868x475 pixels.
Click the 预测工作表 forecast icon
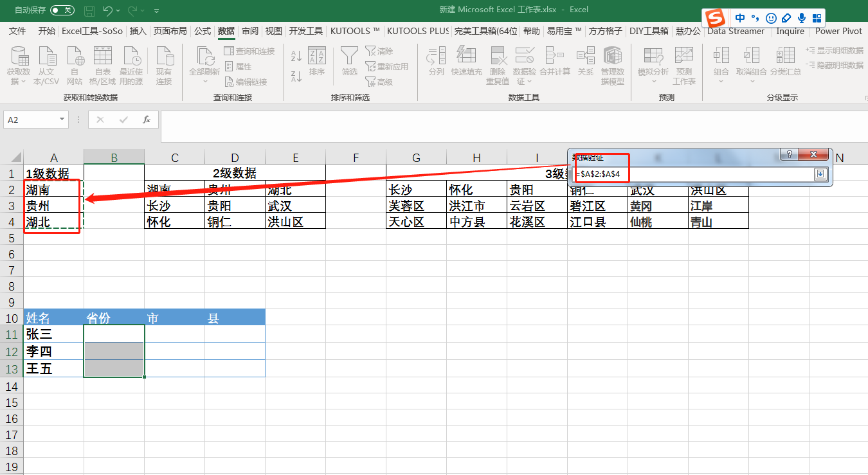click(x=684, y=66)
